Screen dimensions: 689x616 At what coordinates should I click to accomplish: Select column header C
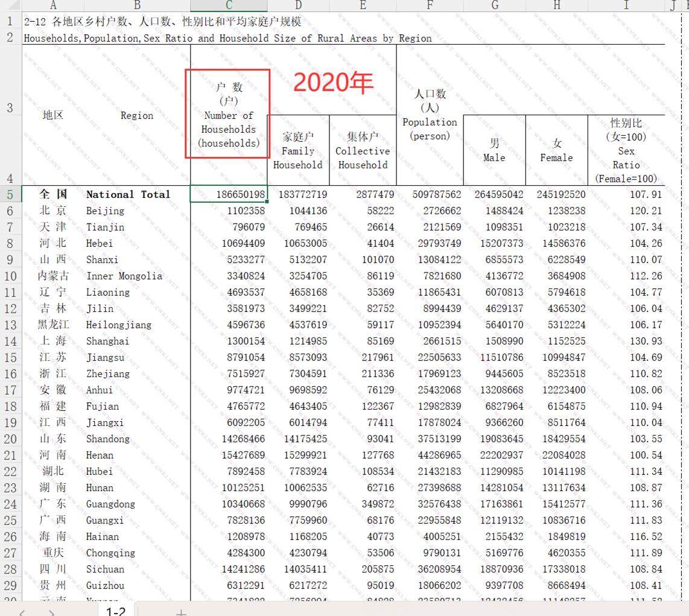229,5
